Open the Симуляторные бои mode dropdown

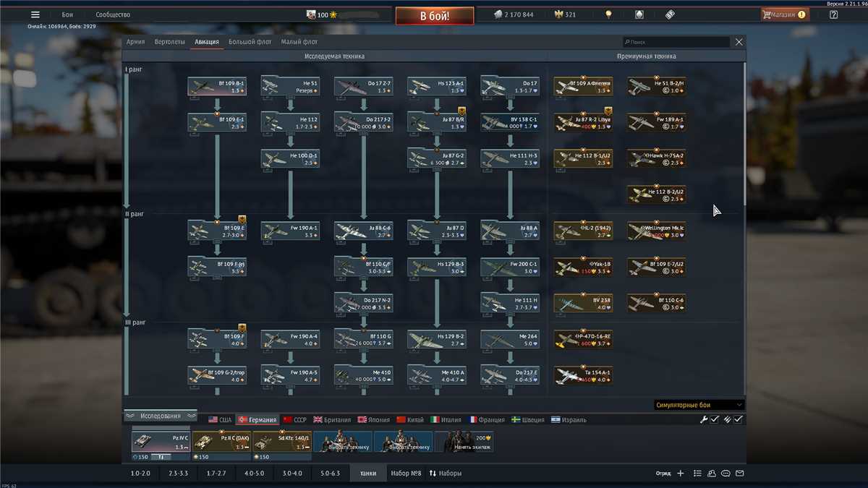tap(699, 406)
